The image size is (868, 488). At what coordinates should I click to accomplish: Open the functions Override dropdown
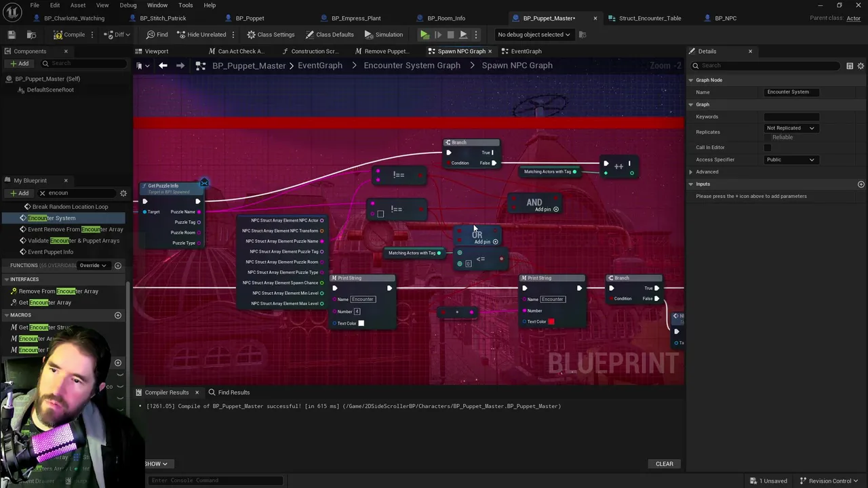coord(94,266)
